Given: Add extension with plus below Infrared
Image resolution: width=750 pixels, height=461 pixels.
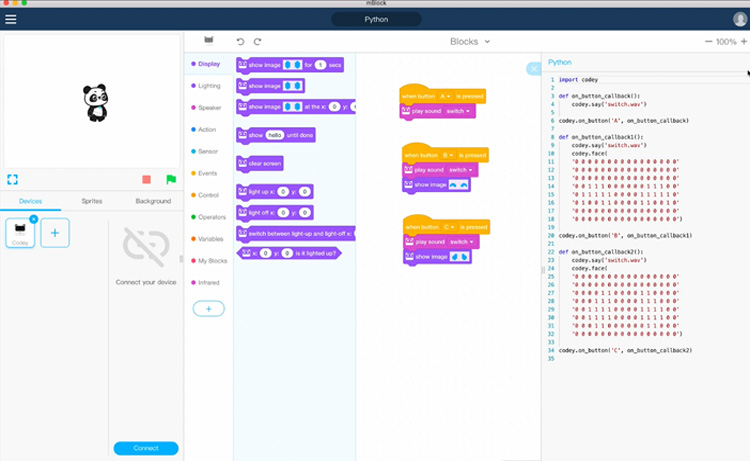Looking at the screenshot, I should pos(208,309).
